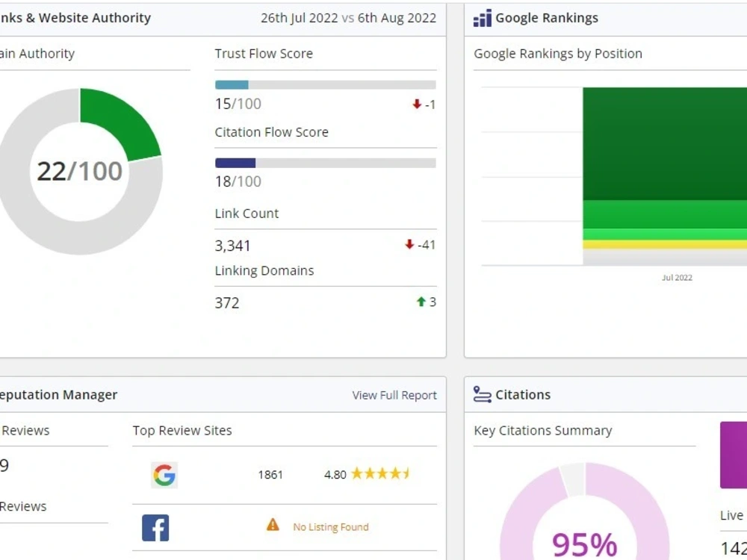The width and height of the screenshot is (747, 560).
Task: Click the 372 linking domains value
Action: (227, 303)
